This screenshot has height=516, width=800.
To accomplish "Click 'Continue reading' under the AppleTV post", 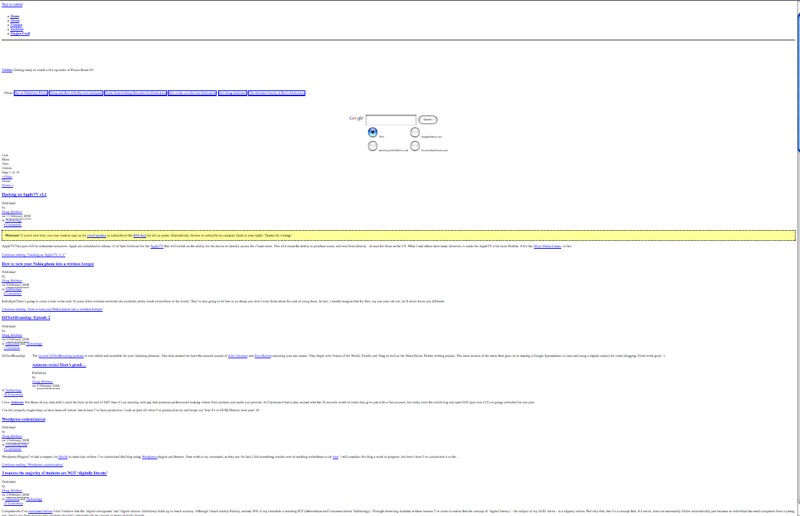I will tap(34, 255).
